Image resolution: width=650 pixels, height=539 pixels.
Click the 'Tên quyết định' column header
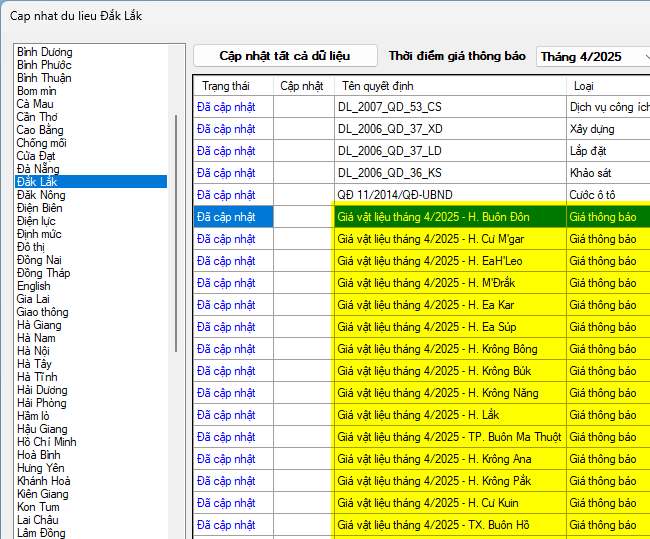[x=450, y=86]
